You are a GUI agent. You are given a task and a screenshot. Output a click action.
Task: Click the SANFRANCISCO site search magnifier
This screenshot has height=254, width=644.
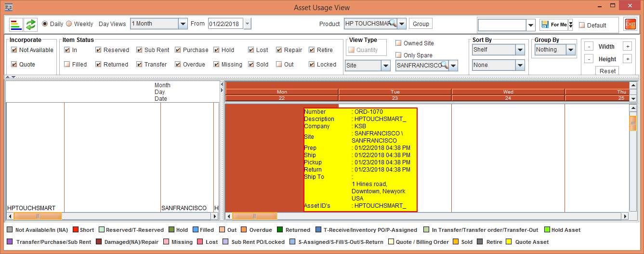coord(444,66)
